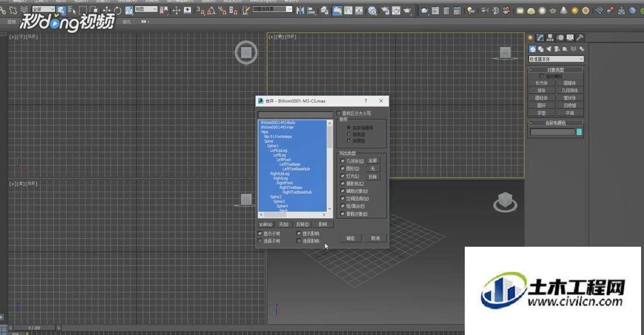
Task: Toggle the Angle Snap icon
Action: (211, 11)
